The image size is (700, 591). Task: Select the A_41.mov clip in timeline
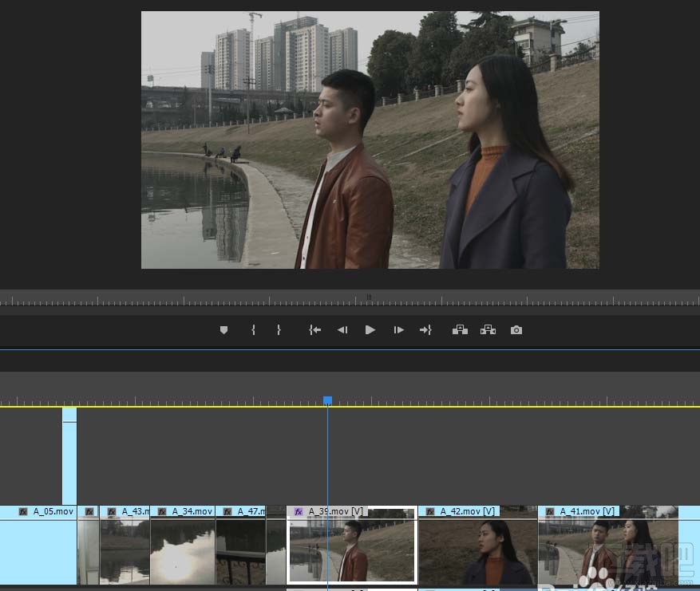pyautogui.click(x=607, y=550)
